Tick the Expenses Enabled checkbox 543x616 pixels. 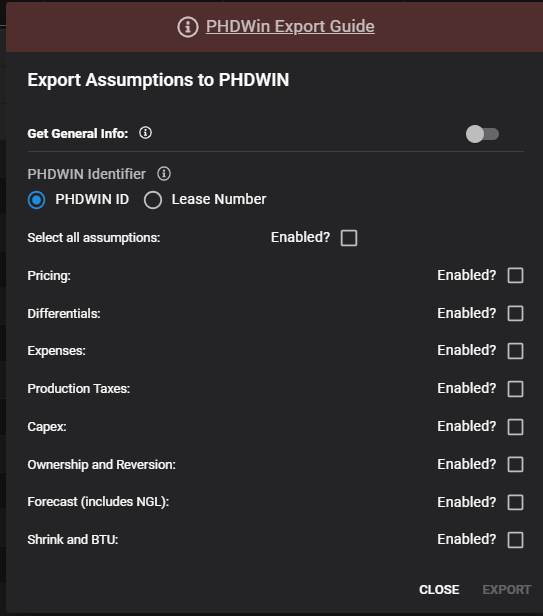515,351
